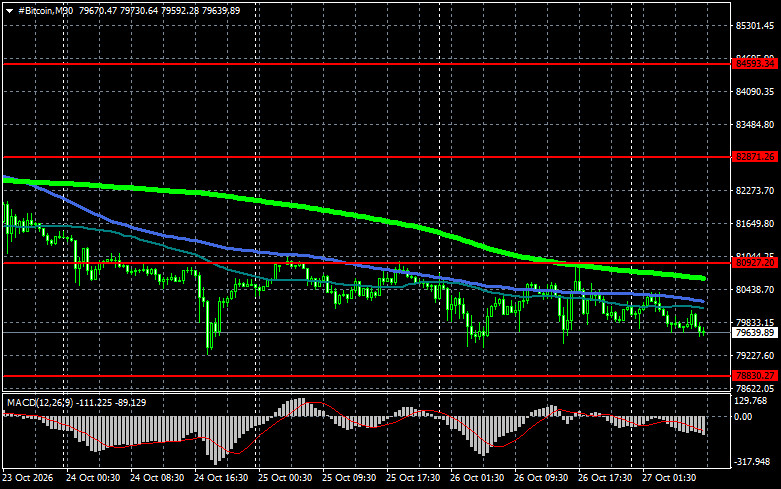Click the 129.768 MACD scale value
This screenshot has width=781, height=489.
point(751,401)
